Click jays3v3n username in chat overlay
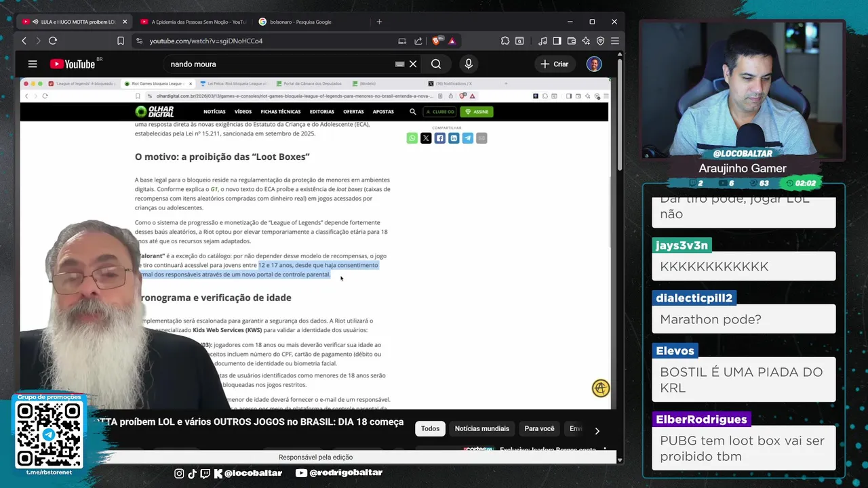 [682, 245]
